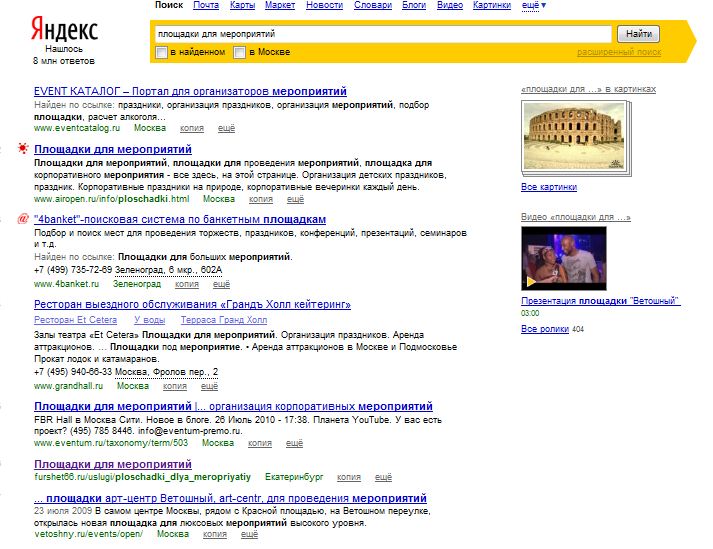Viewport: 713px width, 549px height.
Task: Open cached 'копия' for eventcatalog.ru result
Action: pyautogui.click(x=192, y=128)
